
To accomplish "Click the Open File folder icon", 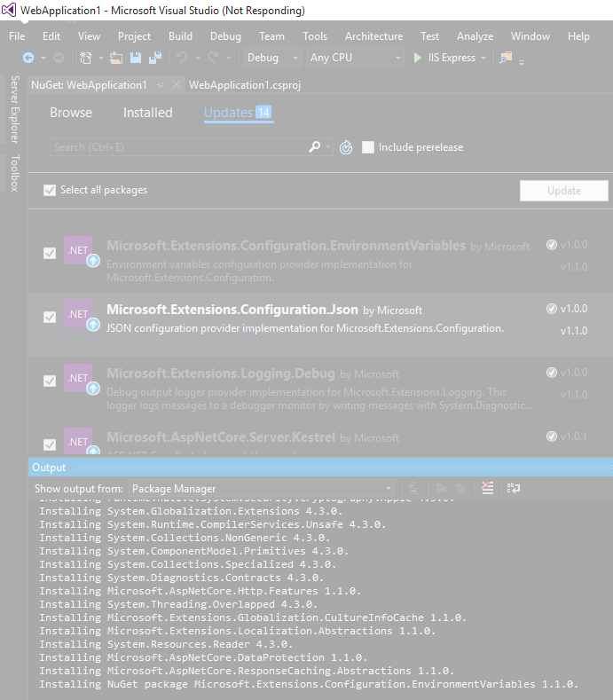I will (x=116, y=58).
